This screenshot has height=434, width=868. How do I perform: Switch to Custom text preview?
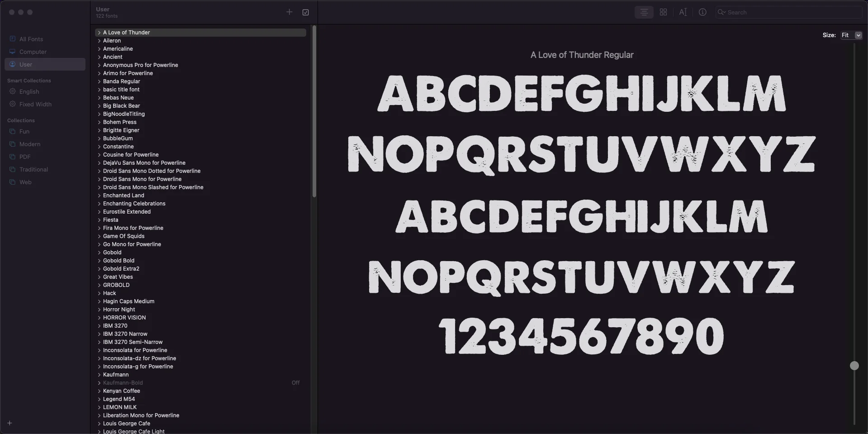coord(683,12)
